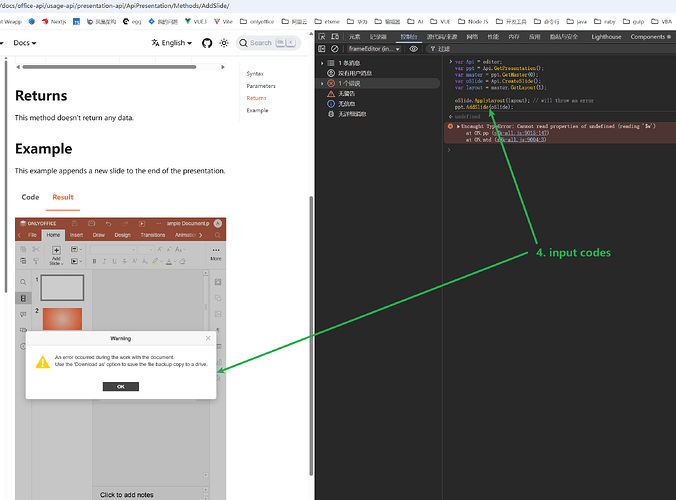This screenshot has height=500, width=676.
Task: Close the Warning dialog with X
Action: [x=208, y=338]
